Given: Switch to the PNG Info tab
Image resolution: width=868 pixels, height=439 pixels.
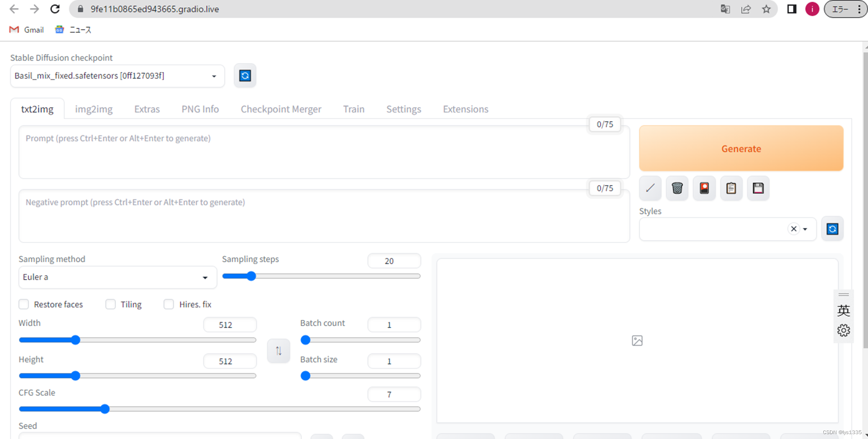Looking at the screenshot, I should point(200,109).
